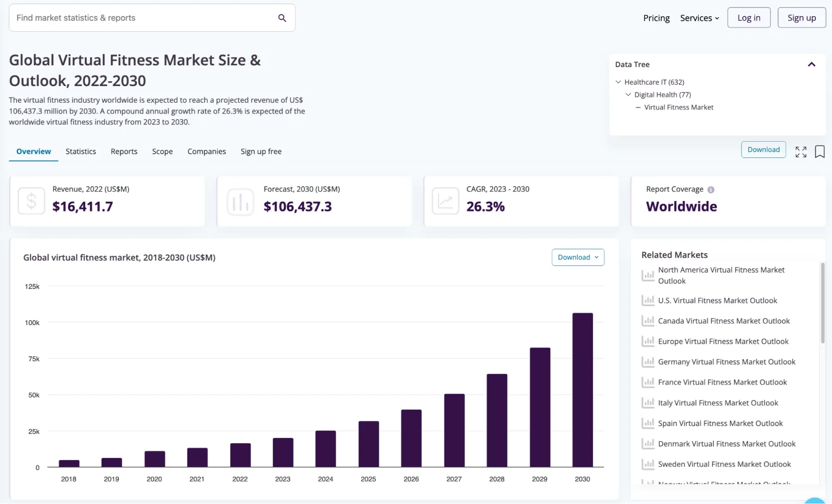Click the Related Markets scrollbar
The height and width of the screenshot is (504, 832).
pyautogui.click(x=822, y=303)
